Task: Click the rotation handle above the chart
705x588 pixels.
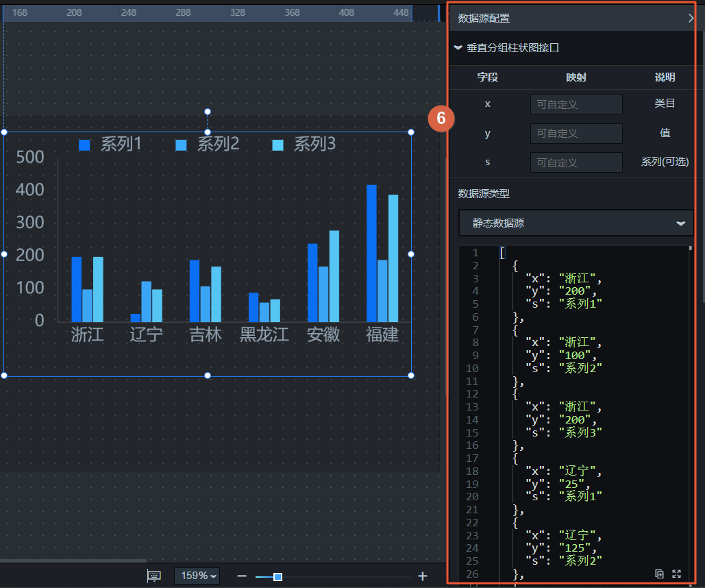Action: pyautogui.click(x=208, y=112)
